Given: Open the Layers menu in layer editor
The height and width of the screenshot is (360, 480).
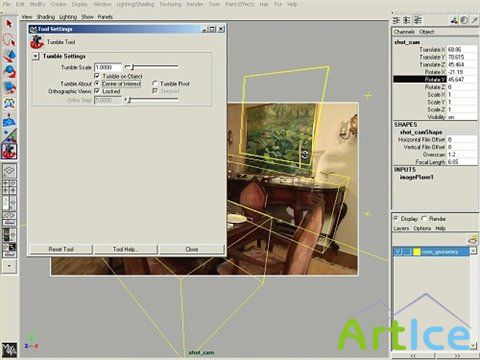Looking at the screenshot, I should 401,228.
